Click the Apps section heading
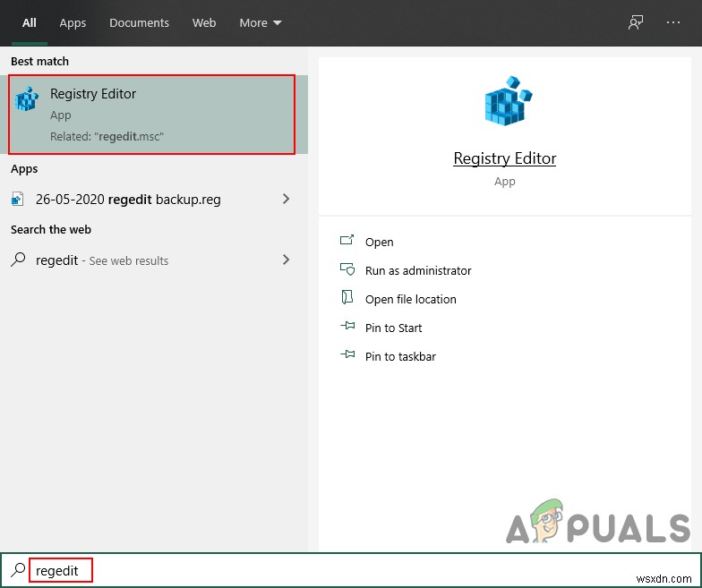The height and width of the screenshot is (588, 702). (x=24, y=168)
